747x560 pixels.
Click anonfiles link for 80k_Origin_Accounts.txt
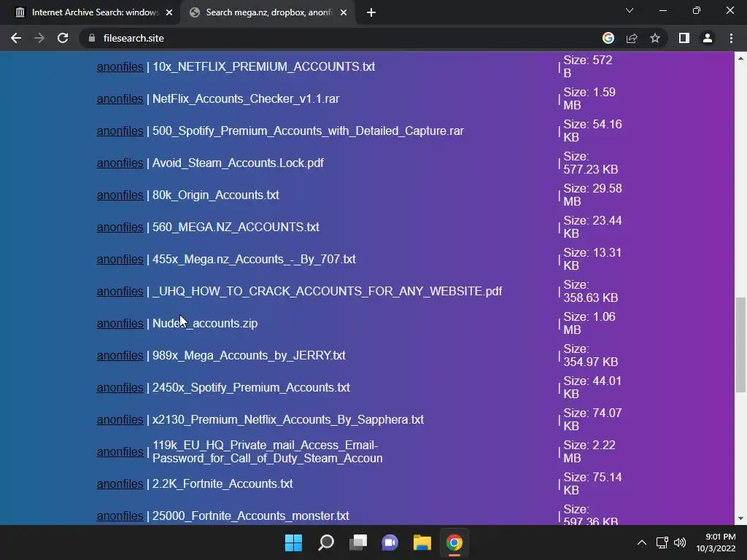(120, 195)
